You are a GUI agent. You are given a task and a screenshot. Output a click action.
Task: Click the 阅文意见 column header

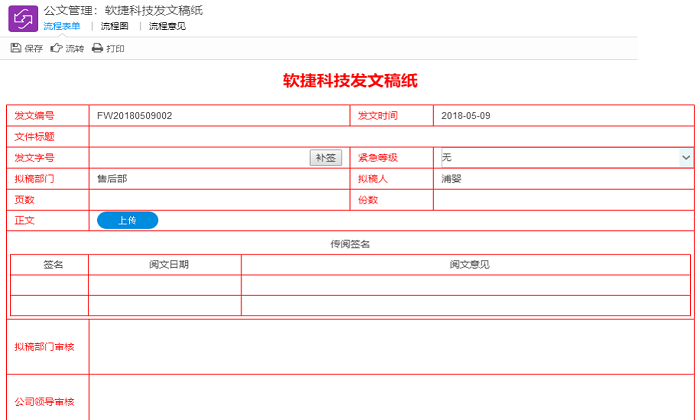[470, 264]
